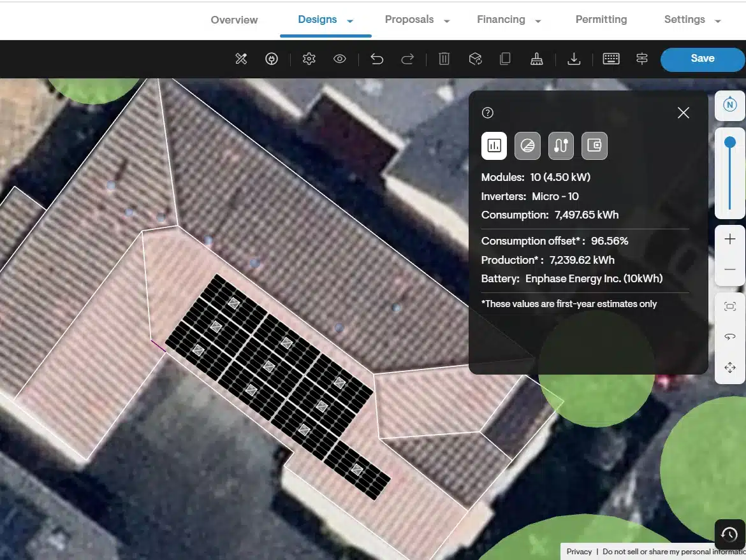Save the current design
Viewport: 746px width, 560px height.
click(702, 59)
